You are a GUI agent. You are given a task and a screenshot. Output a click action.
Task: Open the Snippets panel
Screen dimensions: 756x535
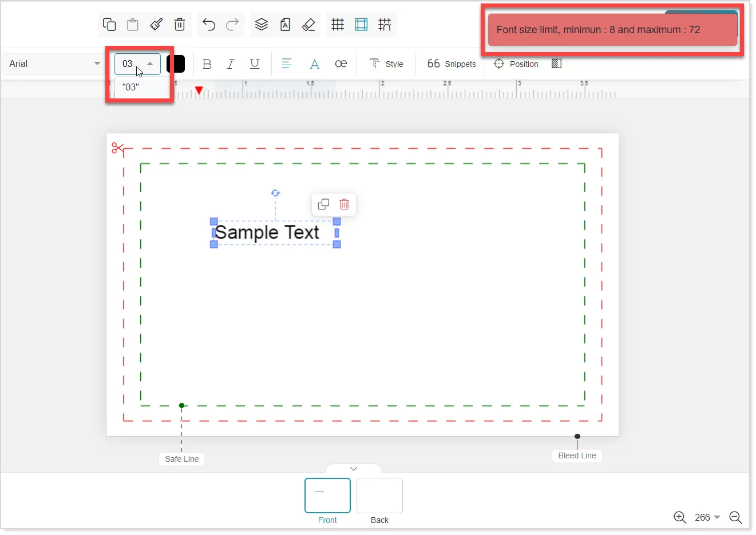(452, 64)
